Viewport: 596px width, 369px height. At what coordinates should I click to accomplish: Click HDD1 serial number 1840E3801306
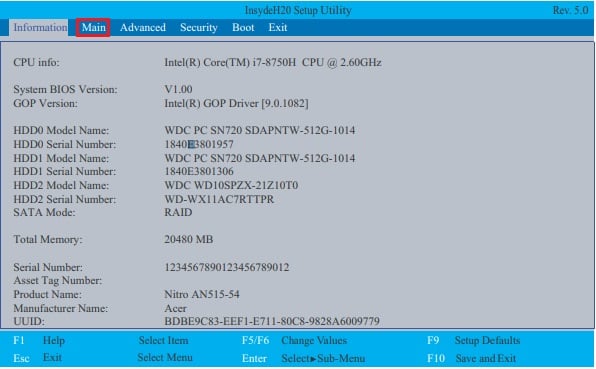[x=199, y=171]
